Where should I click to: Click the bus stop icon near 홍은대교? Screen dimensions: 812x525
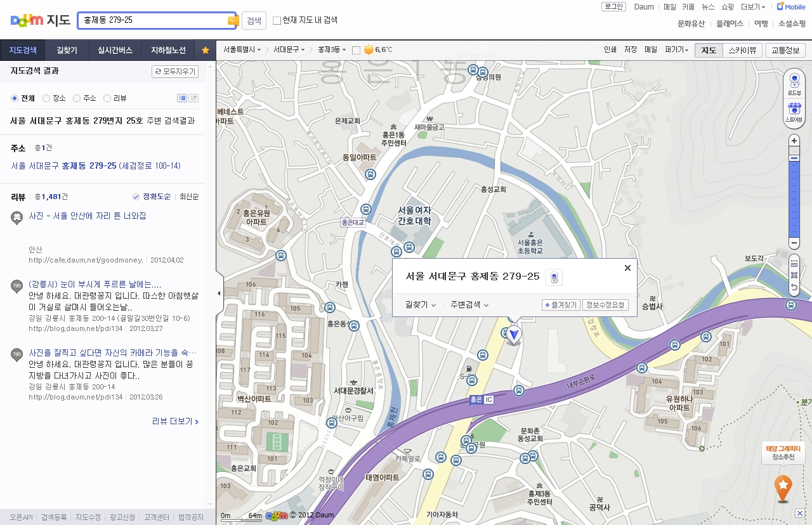[365, 209]
